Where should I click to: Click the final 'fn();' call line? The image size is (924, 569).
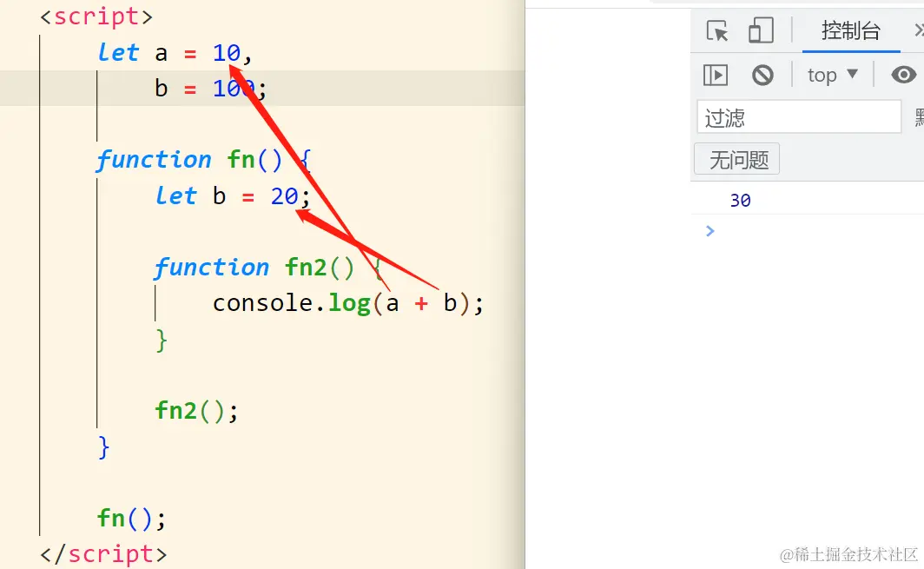(x=131, y=519)
